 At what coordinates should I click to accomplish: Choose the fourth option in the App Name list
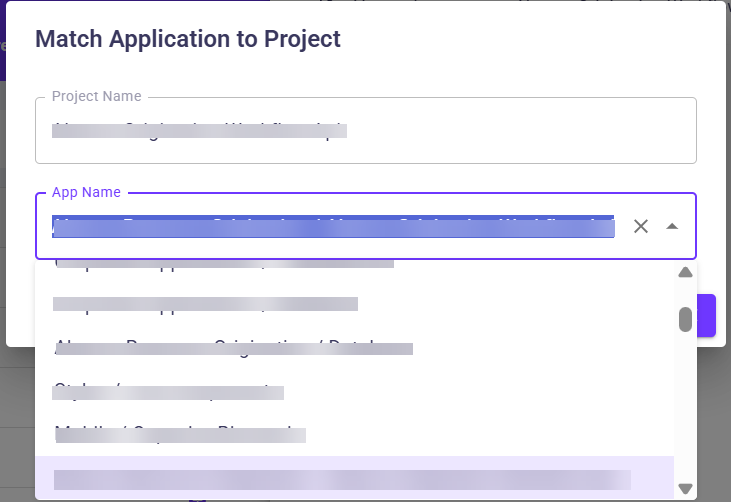tap(168, 391)
